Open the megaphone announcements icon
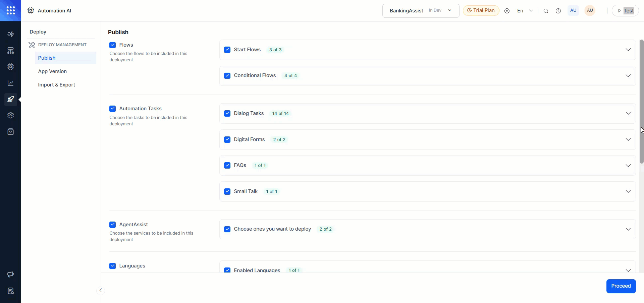Image resolution: width=644 pixels, height=303 pixels. point(10,275)
